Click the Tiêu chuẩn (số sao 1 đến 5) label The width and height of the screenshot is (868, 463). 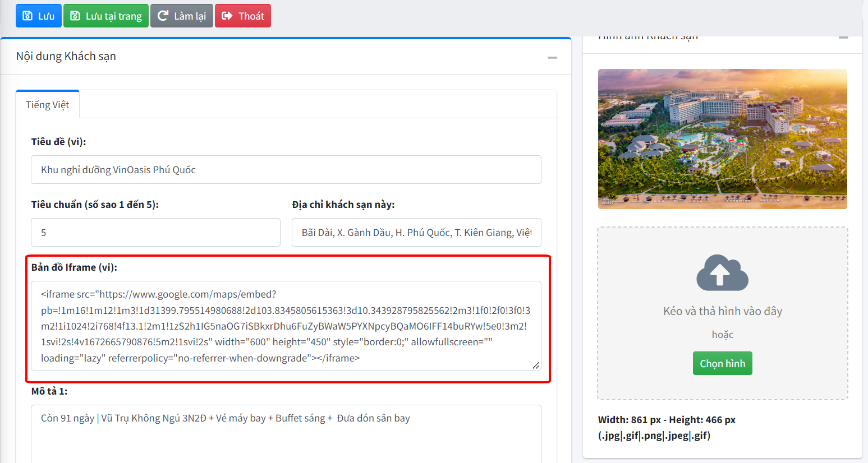point(95,205)
